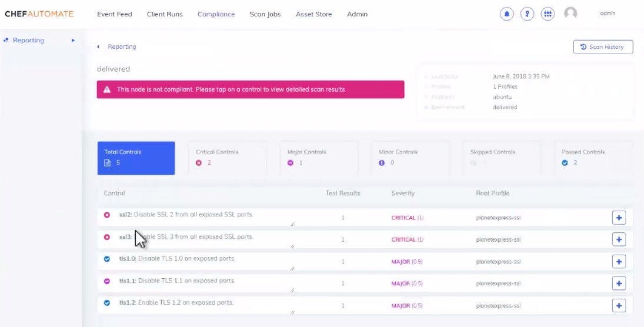
Task: Click the ssl2 Disable SSL 2 text
Action: (x=186, y=215)
